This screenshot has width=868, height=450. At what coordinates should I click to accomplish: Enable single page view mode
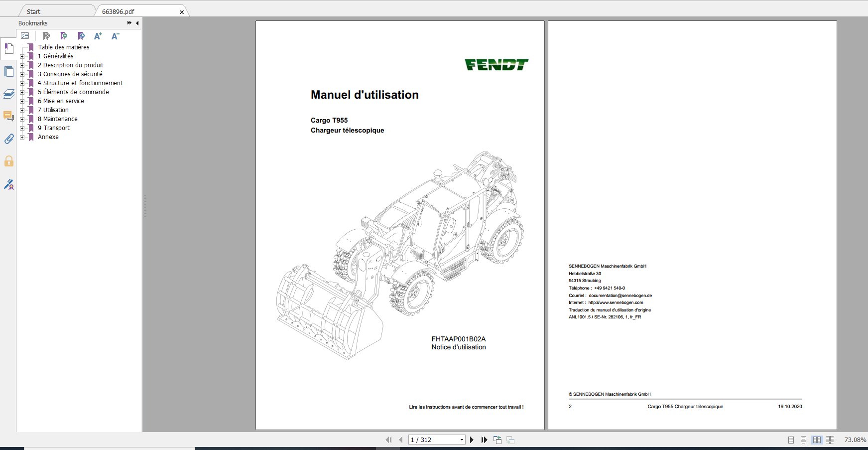tap(791, 440)
